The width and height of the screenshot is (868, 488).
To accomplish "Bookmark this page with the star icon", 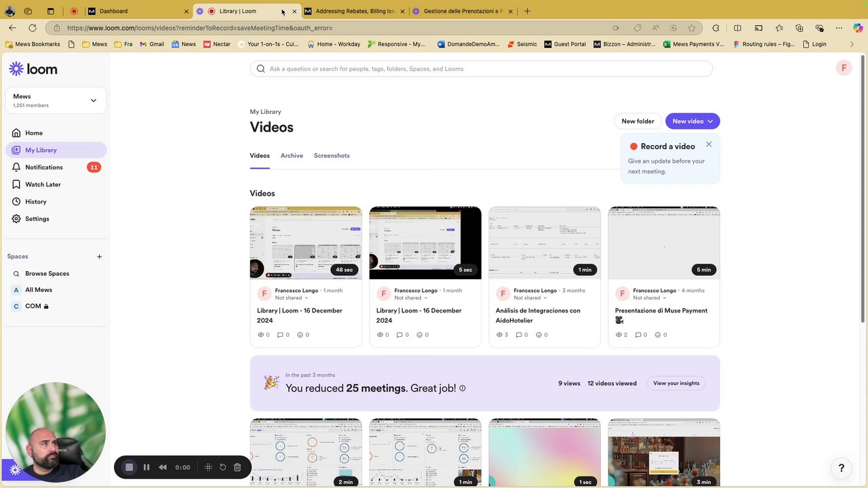I will pyautogui.click(x=692, y=28).
